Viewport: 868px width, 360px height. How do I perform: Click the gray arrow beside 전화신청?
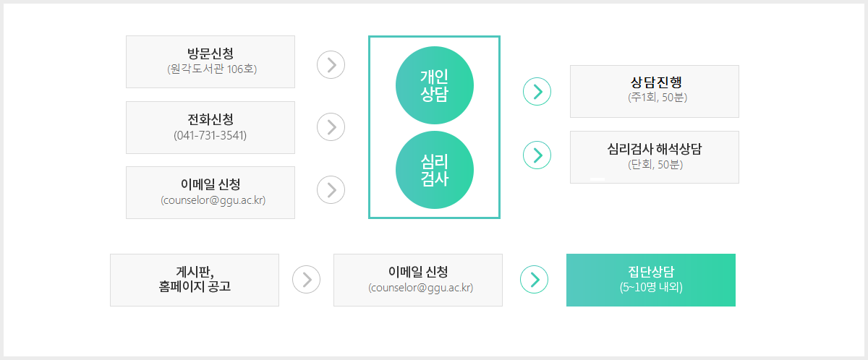pyautogui.click(x=331, y=127)
